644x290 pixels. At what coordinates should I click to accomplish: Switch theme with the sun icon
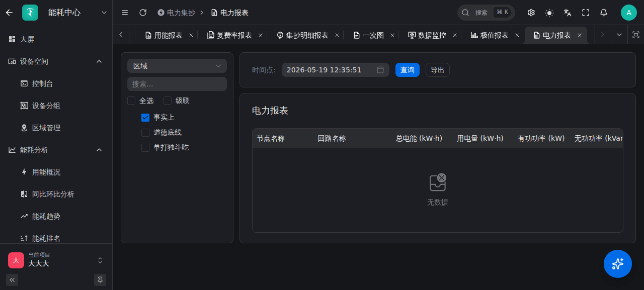tap(549, 13)
